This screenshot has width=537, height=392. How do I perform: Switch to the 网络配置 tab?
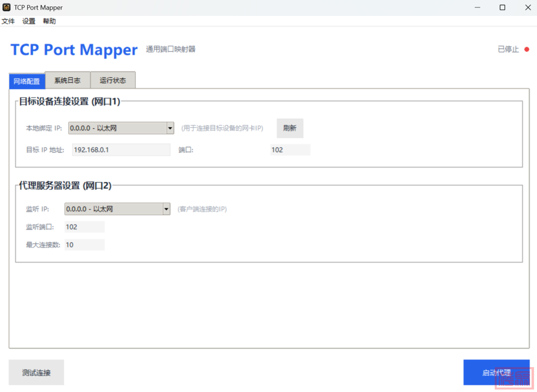27,81
